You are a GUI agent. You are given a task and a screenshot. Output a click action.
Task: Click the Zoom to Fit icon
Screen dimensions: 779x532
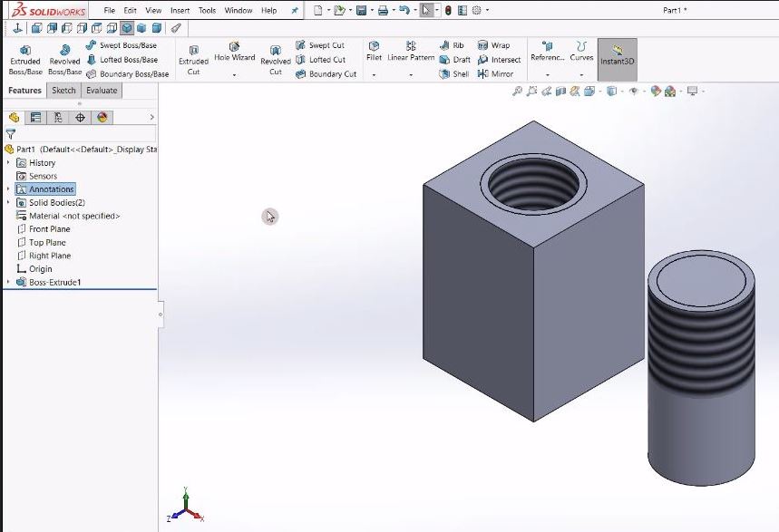coord(517,91)
